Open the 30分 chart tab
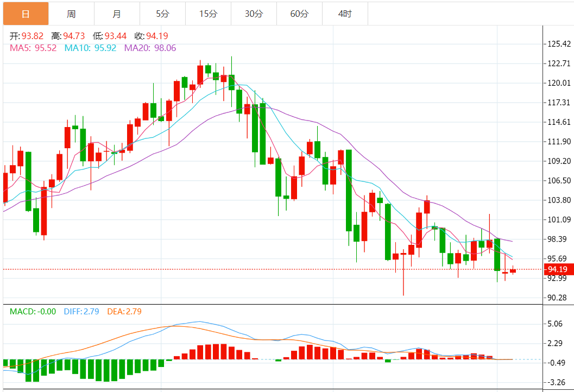This screenshot has height=392, width=574. 254,14
